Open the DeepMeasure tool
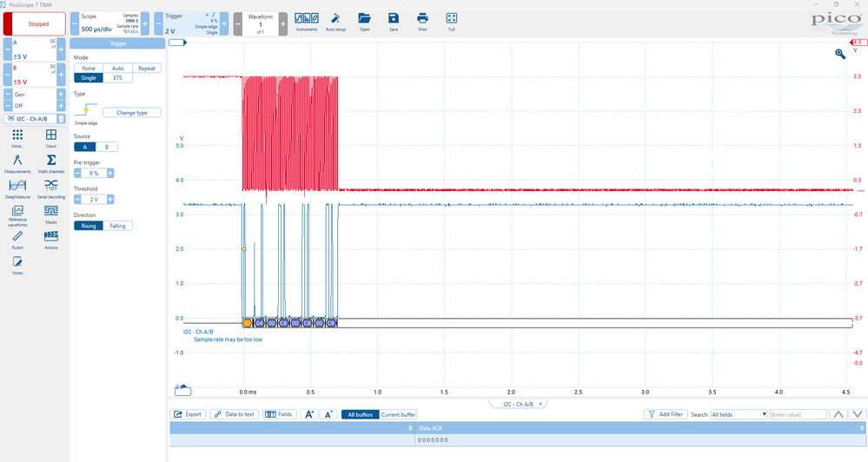The height and width of the screenshot is (462, 868). [17, 187]
